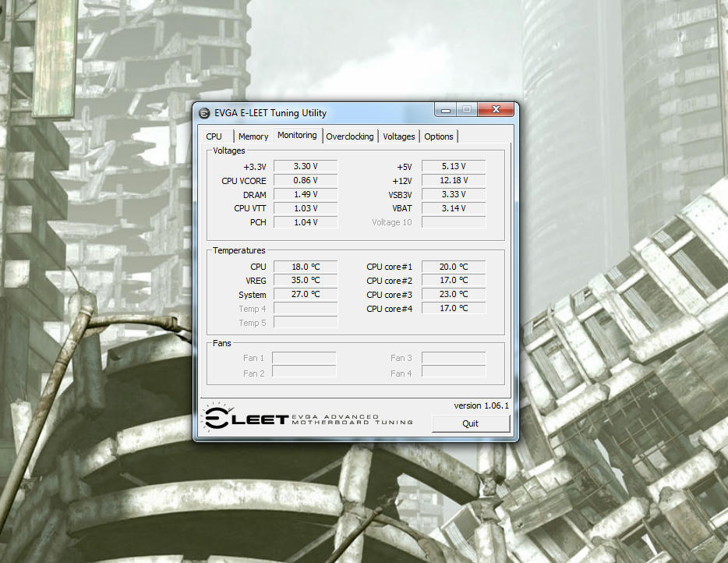The image size is (728, 563).
Task: Click CPU core#1 20.0 °C reading
Action: pos(454,267)
